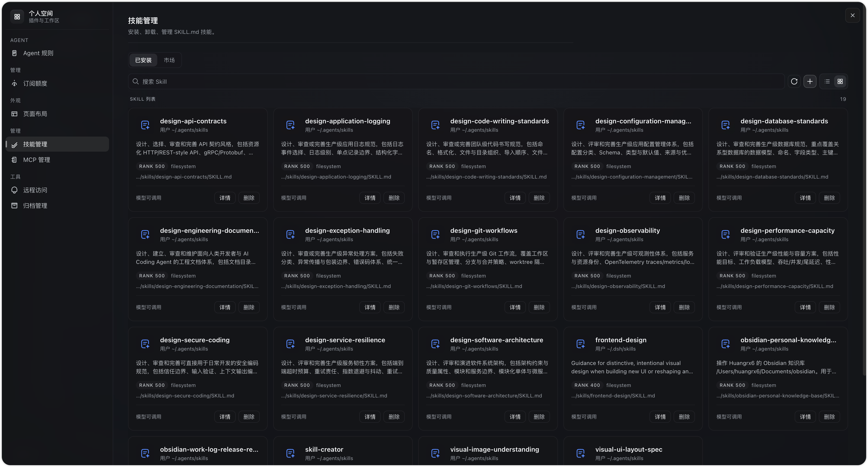The width and height of the screenshot is (868, 467).
Task: Click the design-secure-coding skill icon
Action: tap(145, 344)
